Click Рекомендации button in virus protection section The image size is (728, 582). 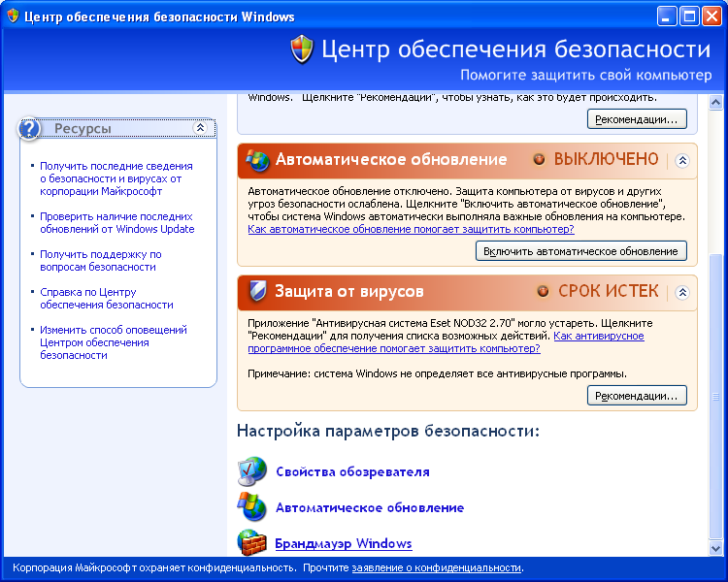click(x=637, y=396)
